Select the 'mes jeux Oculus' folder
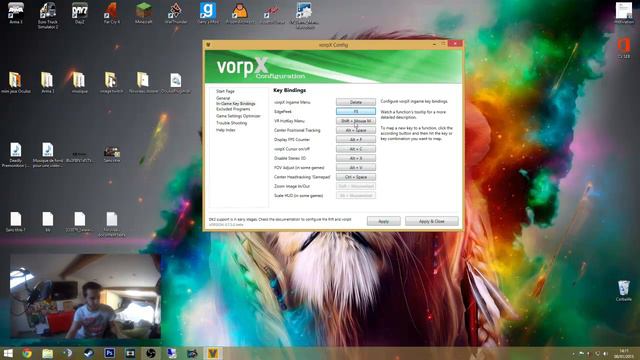The height and width of the screenshot is (360, 640). (16, 82)
